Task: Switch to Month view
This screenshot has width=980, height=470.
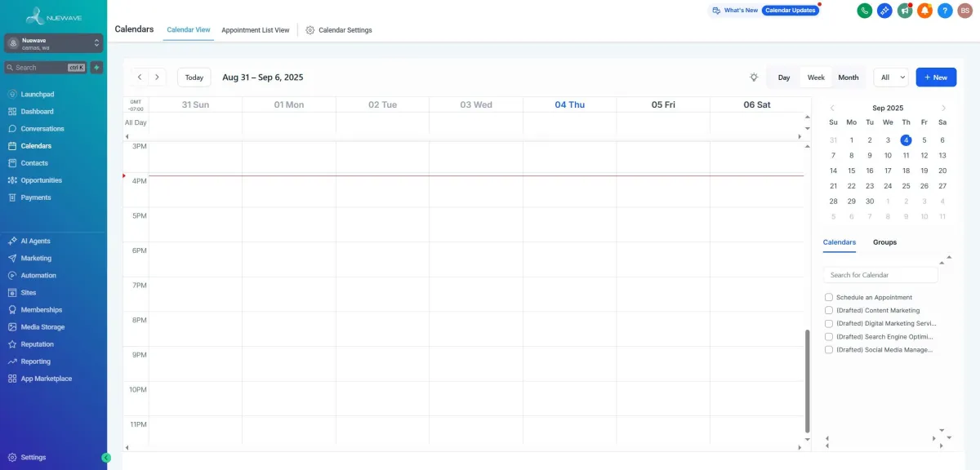Action: pyautogui.click(x=849, y=78)
